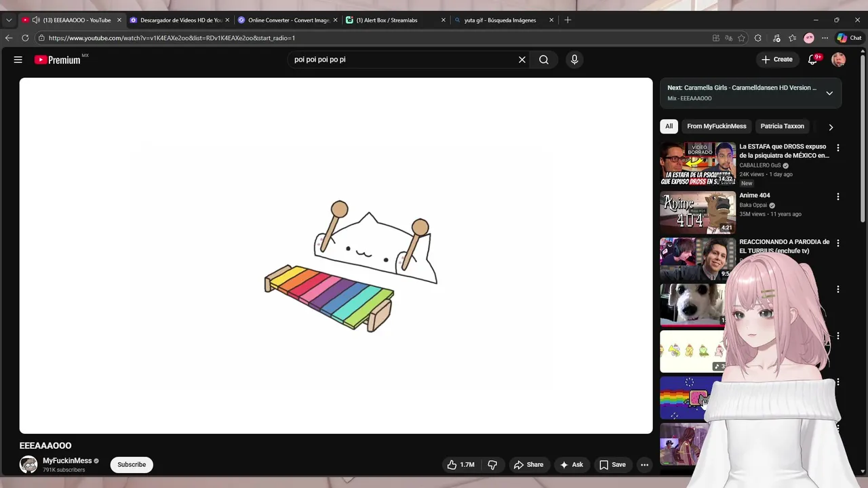The height and width of the screenshot is (488, 868).
Task: Reload the current page
Action: (25, 38)
